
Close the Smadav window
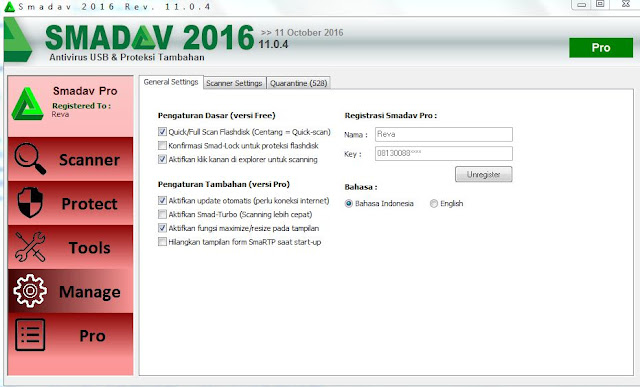[x=625, y=4]
